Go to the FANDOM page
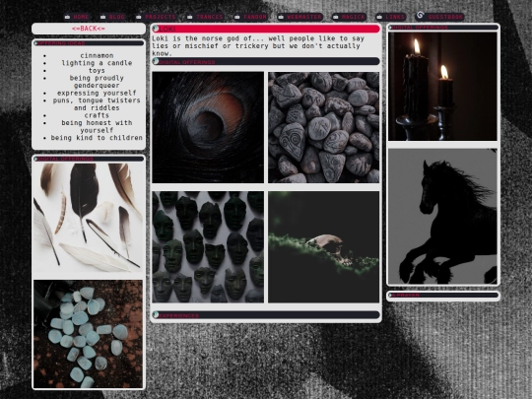Image resolution: width=532 pixels, height=399 pixels. [x=255, y=17]
